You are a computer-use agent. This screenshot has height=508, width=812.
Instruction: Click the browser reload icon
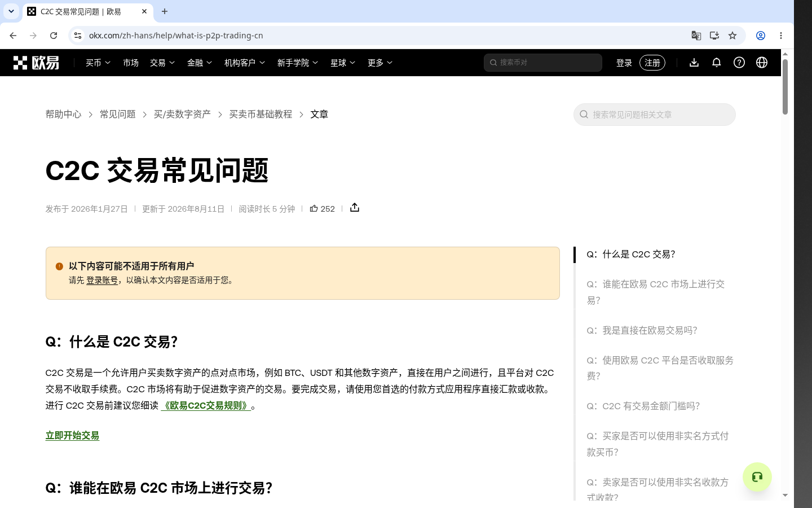pos(54,36)
